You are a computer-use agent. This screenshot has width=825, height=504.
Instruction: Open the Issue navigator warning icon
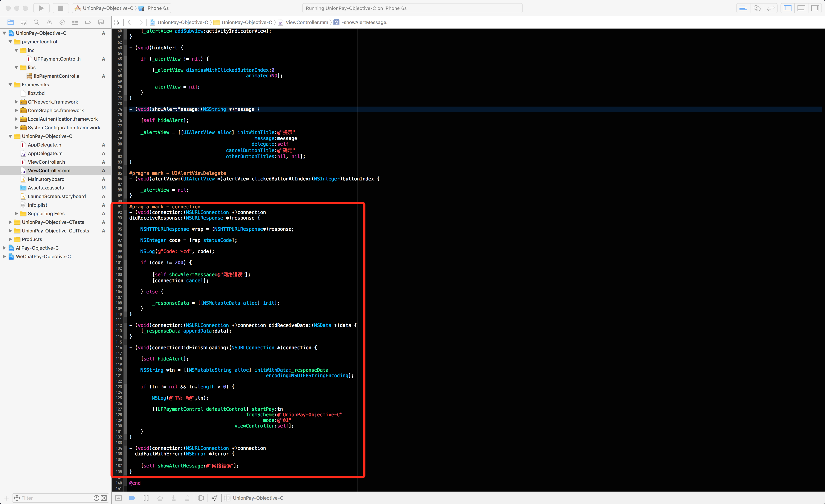tap(49, 22)
